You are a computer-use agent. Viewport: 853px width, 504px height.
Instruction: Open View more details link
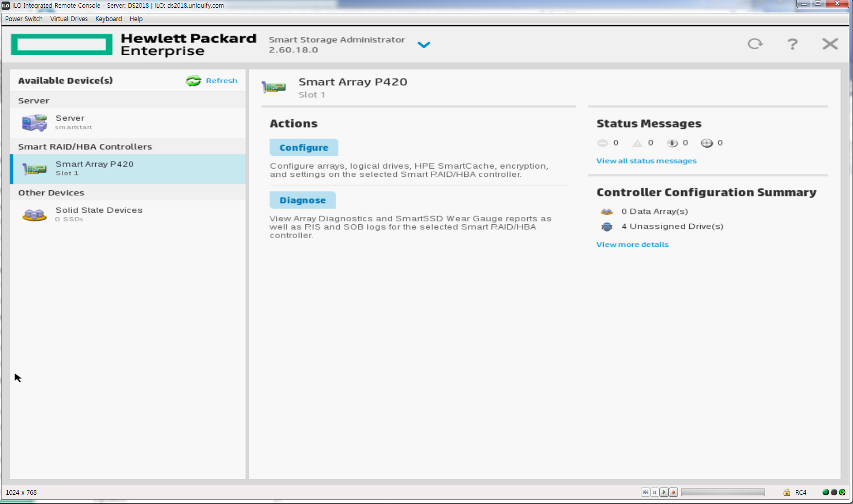coord(632,245)
